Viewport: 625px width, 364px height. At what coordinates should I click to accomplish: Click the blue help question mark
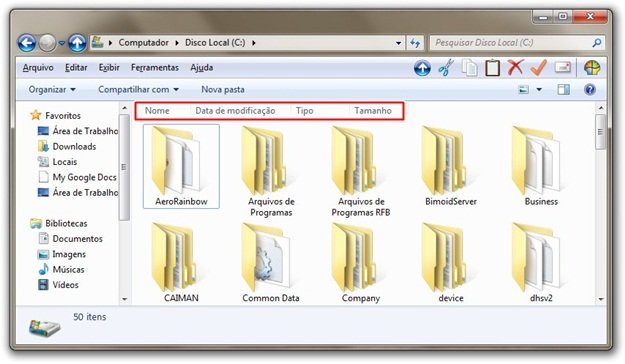[x=590, y=89]
